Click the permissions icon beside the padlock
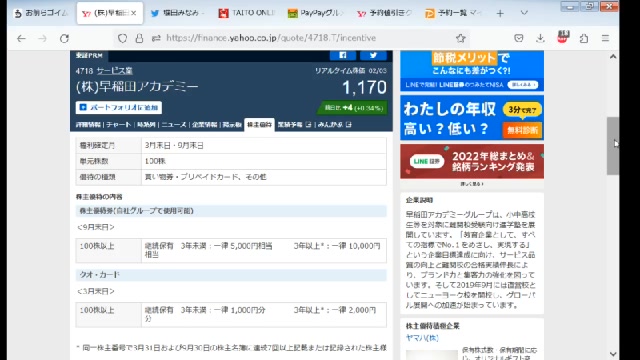The width and height of the screenshot is (640, 360). (156, 38)
